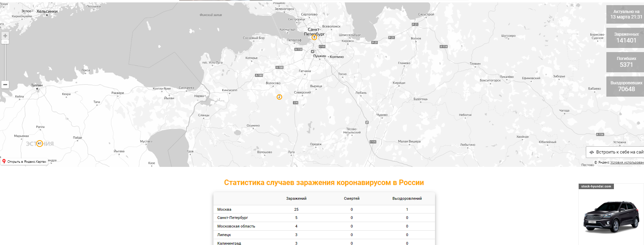The width and height of the screenshot is (644, 245).
Task: Select the Москва table row name
Action: (224, 209)
